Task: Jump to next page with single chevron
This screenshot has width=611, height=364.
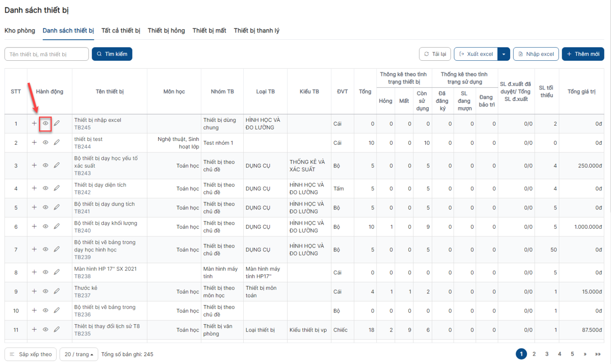Action: point(585,354)
